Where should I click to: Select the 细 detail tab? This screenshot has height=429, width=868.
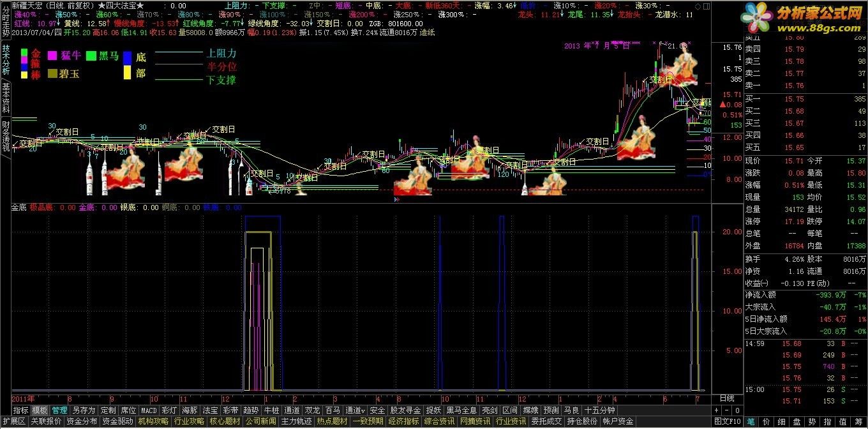[x=782, y=421]
